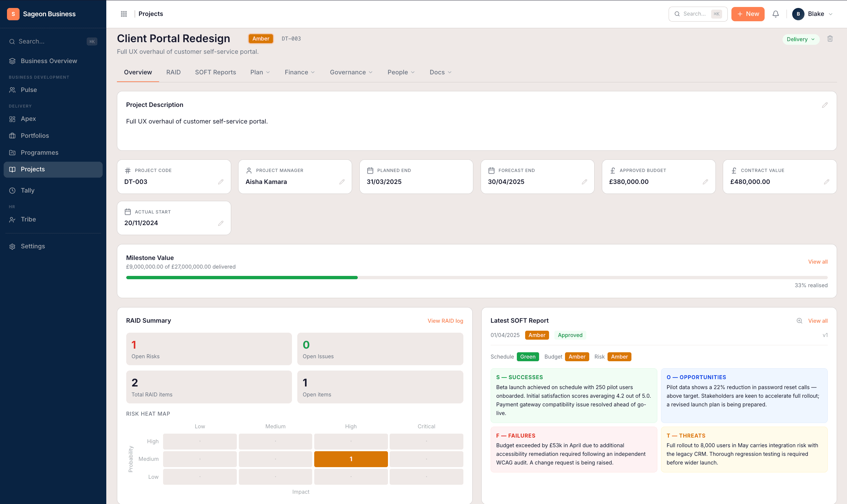Select the Overview tab
This screenshot has width=847, height=504.
point(138,72)
